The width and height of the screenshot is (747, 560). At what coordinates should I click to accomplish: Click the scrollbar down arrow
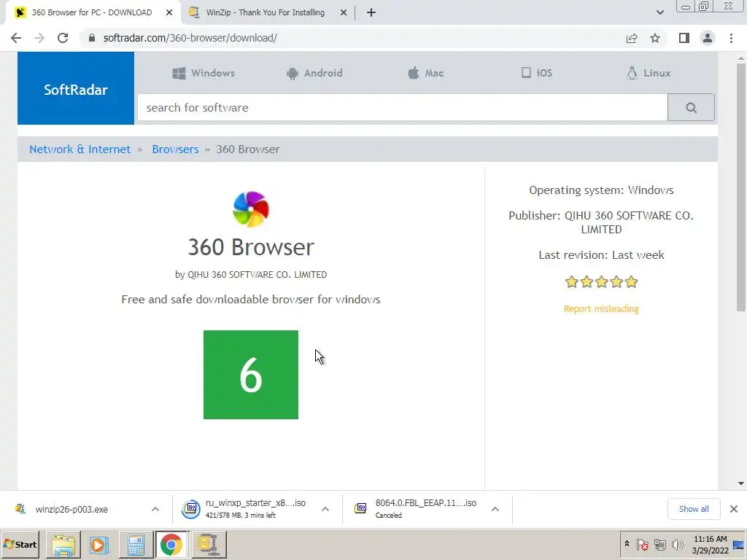tap(741, 484)
